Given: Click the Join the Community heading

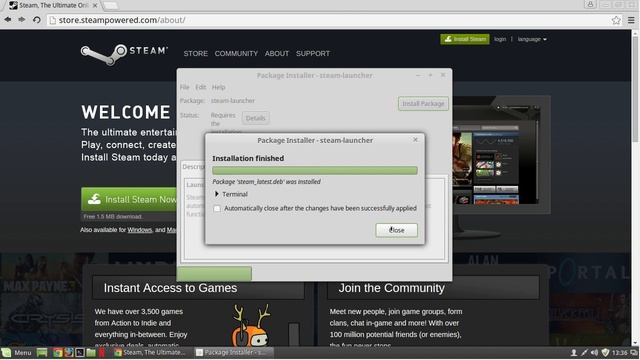Looking at the screenshot, I should point(391,288).
